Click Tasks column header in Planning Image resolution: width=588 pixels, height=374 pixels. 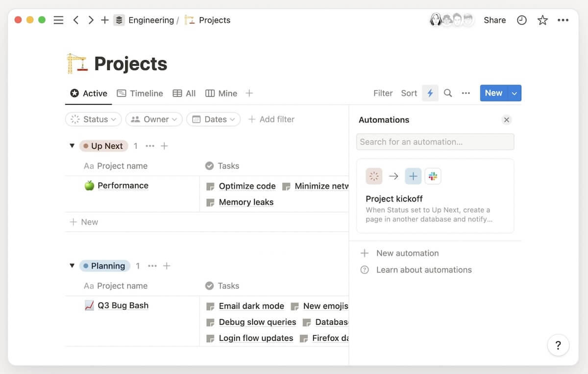click(222, 286)
